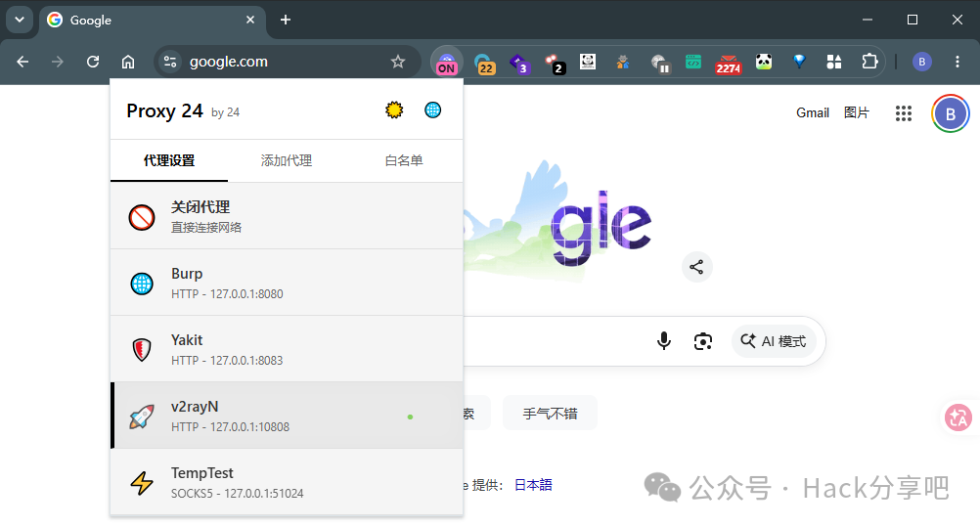Open the Google apps grid
This screenshot has height=527, width=980.
903,113
